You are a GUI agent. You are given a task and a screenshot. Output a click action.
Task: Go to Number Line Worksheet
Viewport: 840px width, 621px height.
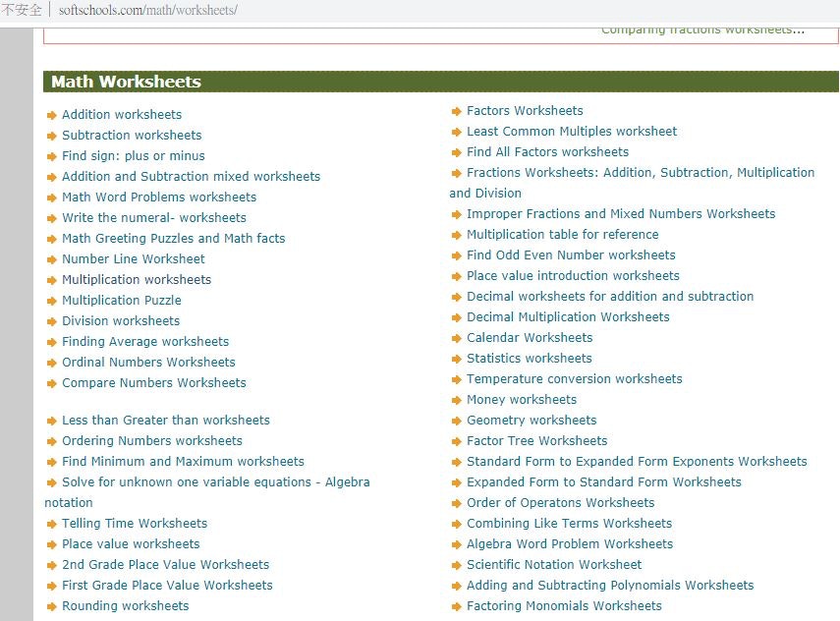click(134, 259)
